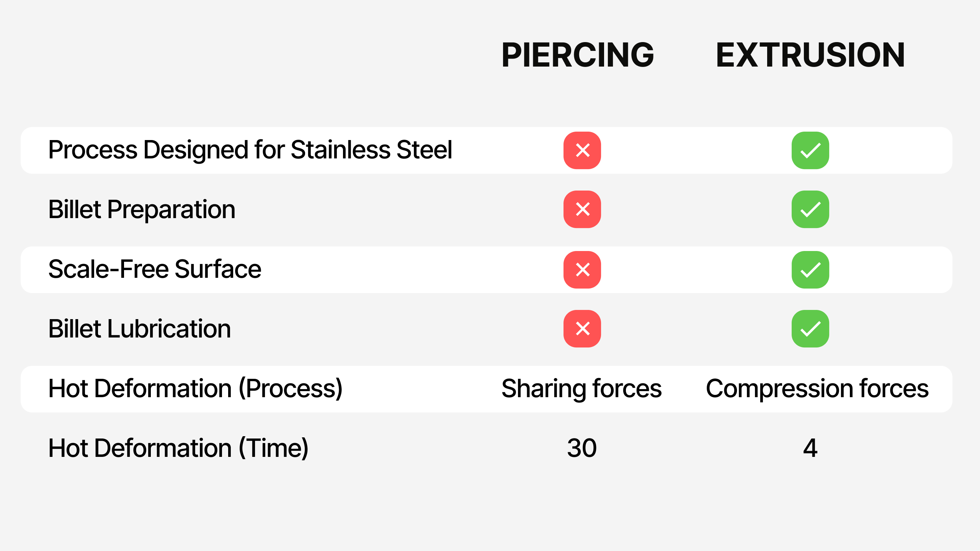Click the red X for Stainless Steel piercing
980x551 pixels.
[582, 150]
